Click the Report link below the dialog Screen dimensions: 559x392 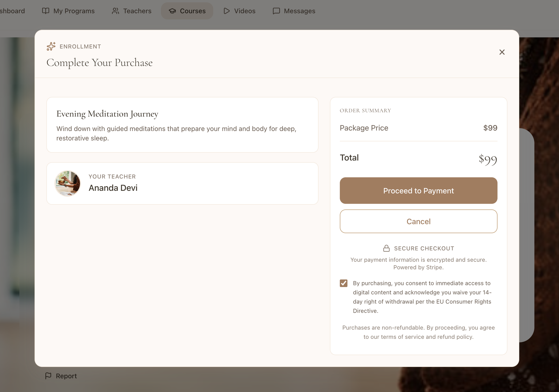pos(66,376)
